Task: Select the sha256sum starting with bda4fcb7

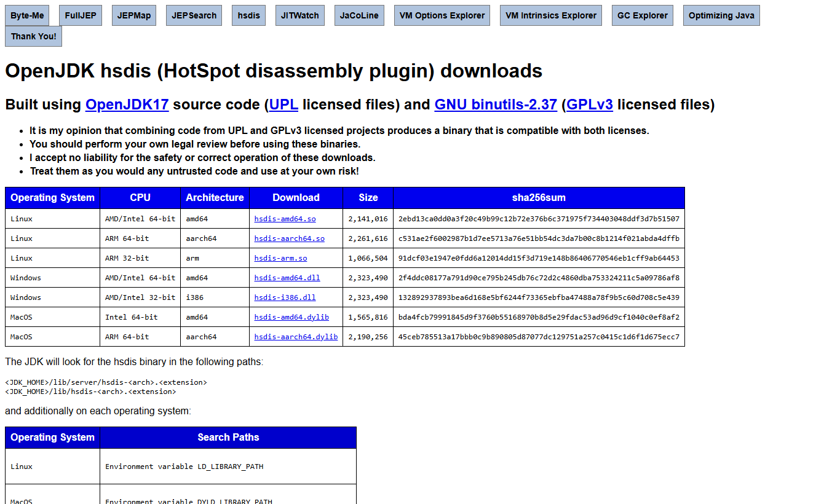Action: click(539, 317)
